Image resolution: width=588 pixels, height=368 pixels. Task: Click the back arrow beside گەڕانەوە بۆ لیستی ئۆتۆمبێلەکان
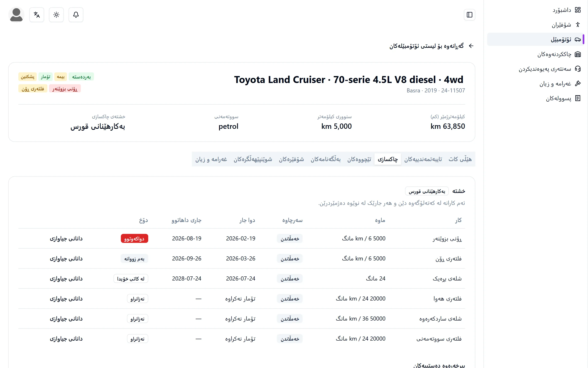(x=471, y=46)
